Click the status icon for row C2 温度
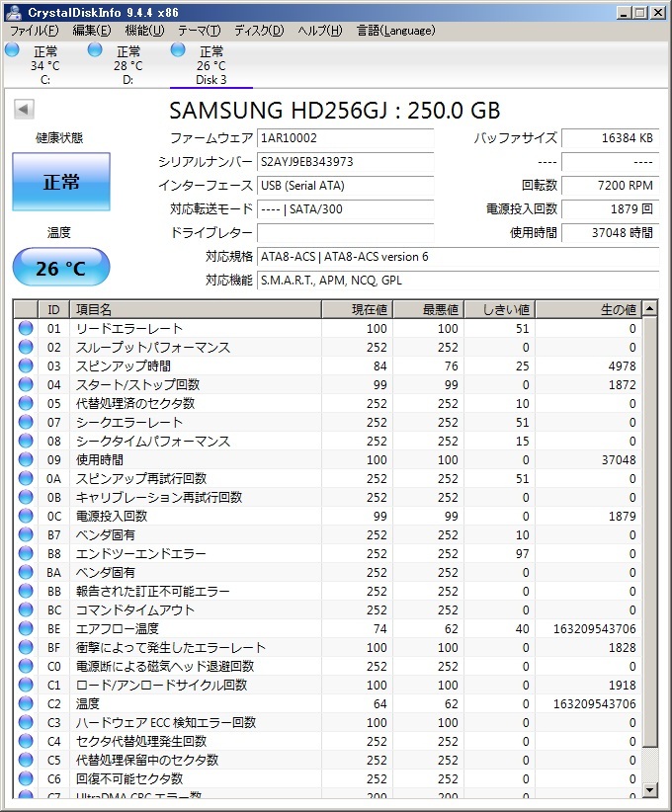Viewport: 672px width, 812px height. [x=26, y=703]
